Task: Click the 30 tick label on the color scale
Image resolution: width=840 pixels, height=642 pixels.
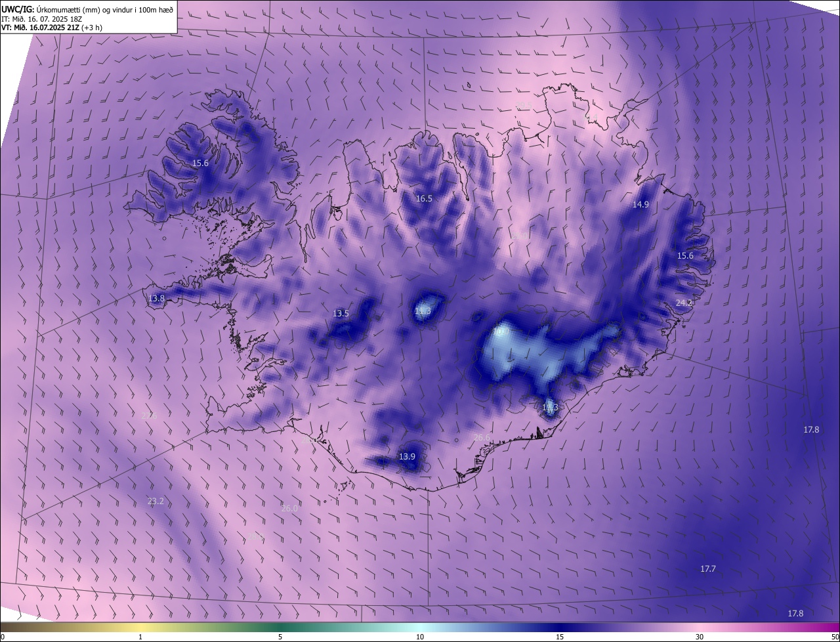Action: 700,637
